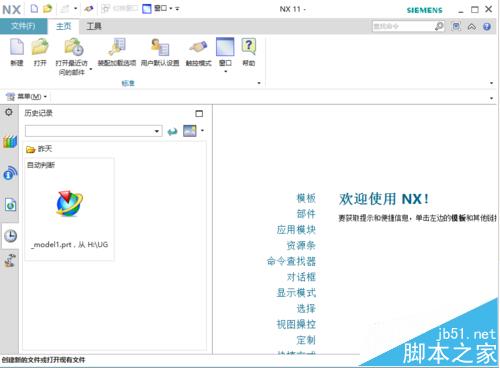500x368 pixels.
Task: Open Assembly Load Options icon
Action: 117,47
